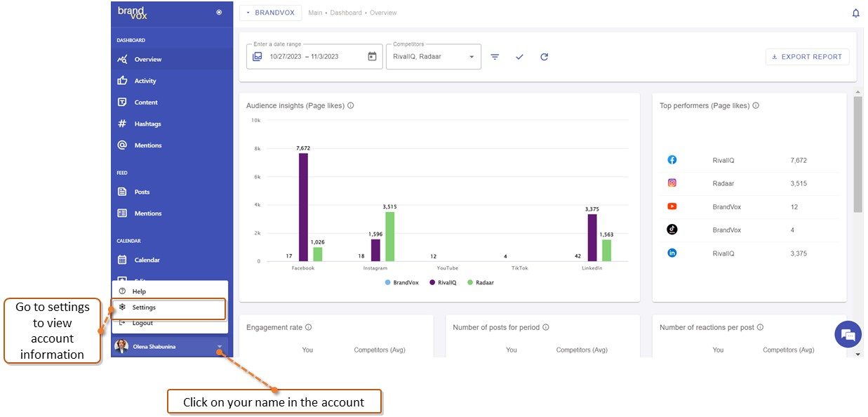
Task: Go to the Content section
Action: 171,102
